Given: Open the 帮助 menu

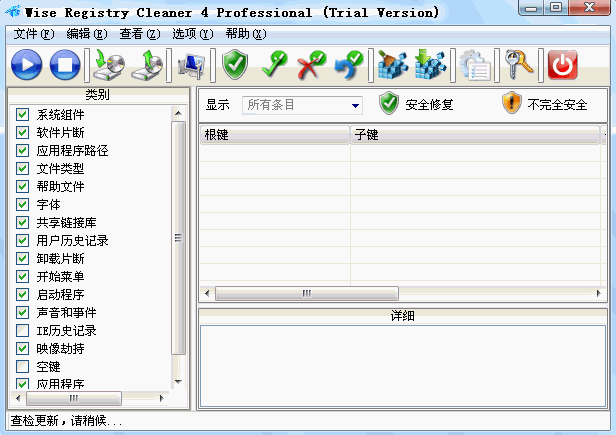Looking at the screenshot, I should pos(245,34).
